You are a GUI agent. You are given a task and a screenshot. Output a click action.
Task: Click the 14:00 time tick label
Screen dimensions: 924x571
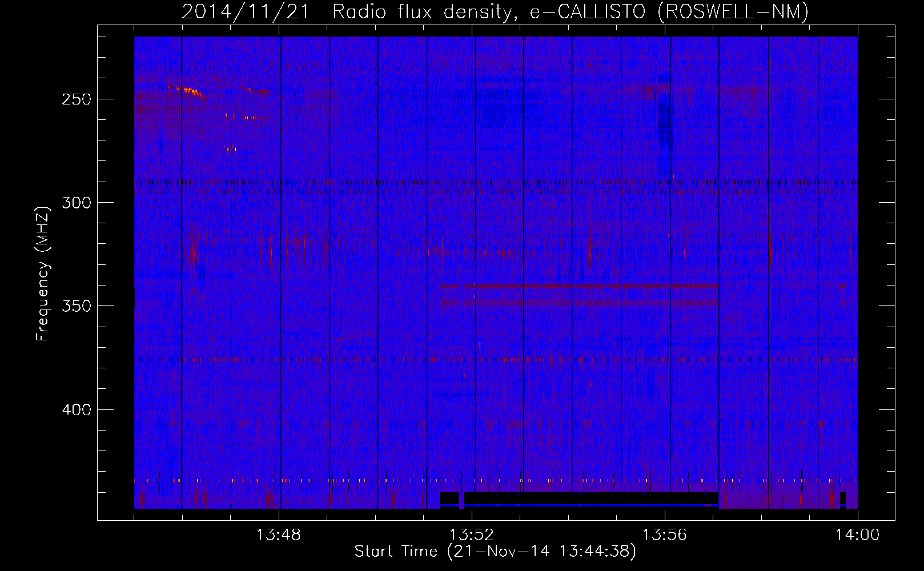857,535
